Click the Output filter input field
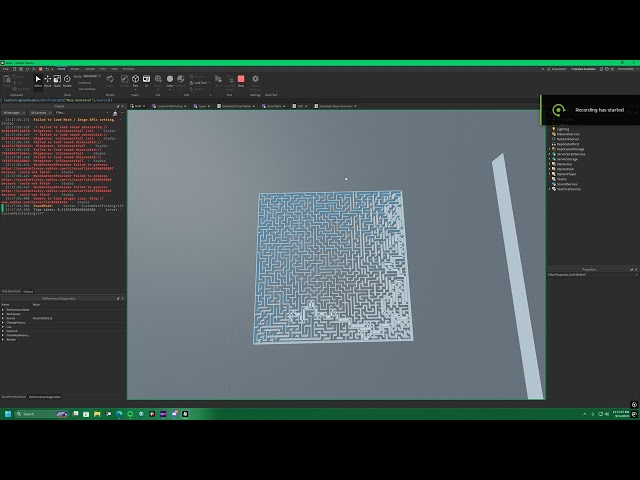The width and height of the screenshot is (640, 480). pyautogui.click(x=82, y=113)
